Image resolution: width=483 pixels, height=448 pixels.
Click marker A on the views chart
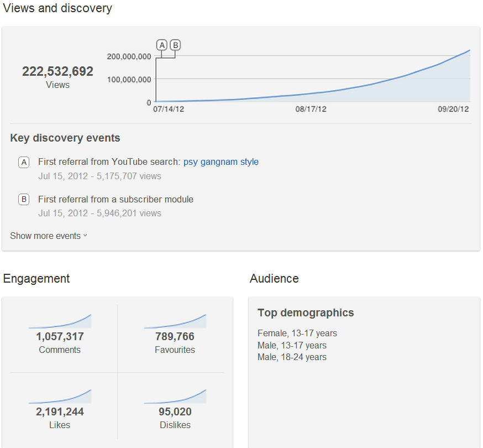coord(162,45)
